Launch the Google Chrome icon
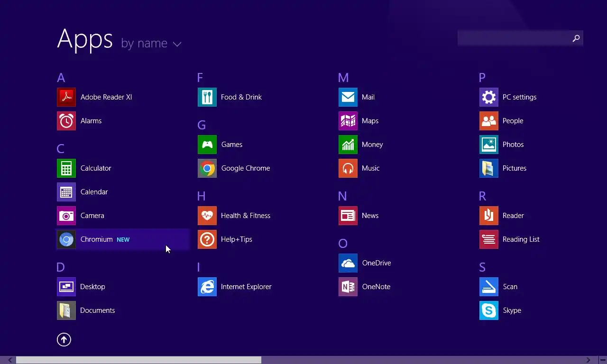Viewport: 607px width, 364px height. pos(207,168)
